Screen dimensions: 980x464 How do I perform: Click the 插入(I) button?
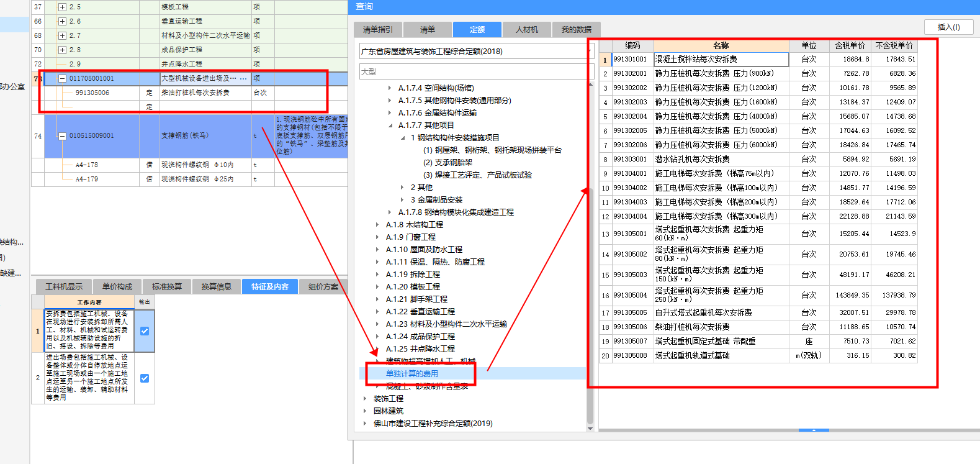[x=948, y=27]
